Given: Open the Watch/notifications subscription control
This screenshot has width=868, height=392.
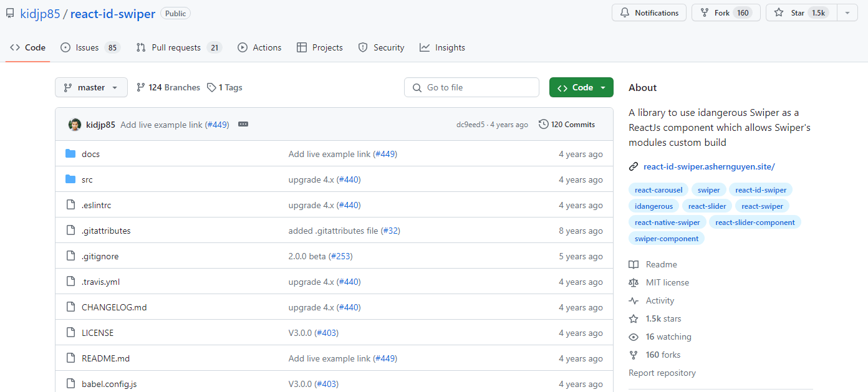Looking at the screenshot, I should point(649,12).
